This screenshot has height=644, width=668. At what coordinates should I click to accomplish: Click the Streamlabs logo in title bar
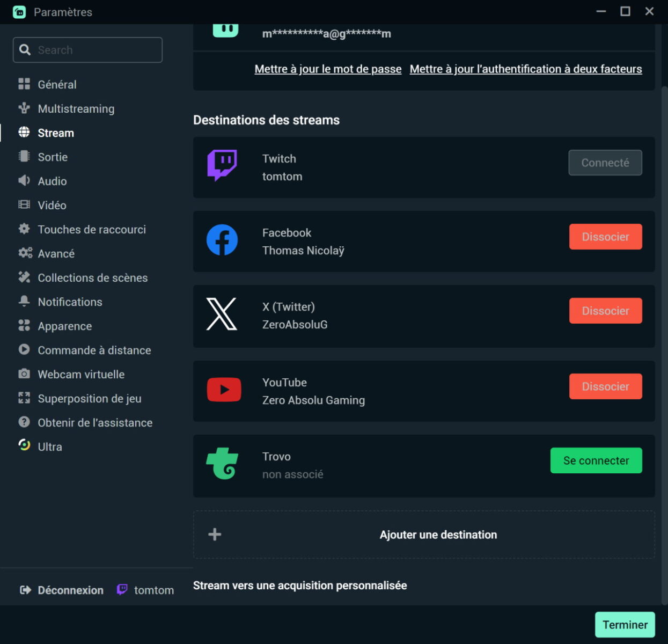[19, 12]
